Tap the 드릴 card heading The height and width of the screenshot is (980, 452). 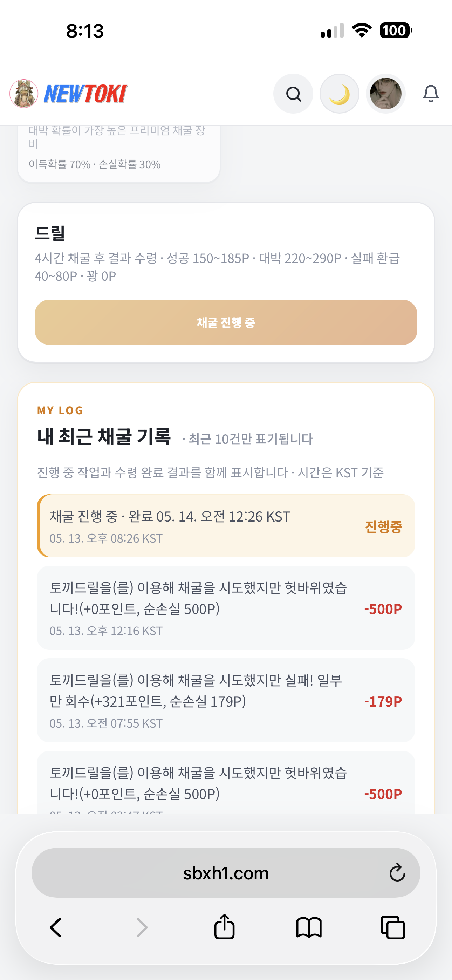[50, 233]
